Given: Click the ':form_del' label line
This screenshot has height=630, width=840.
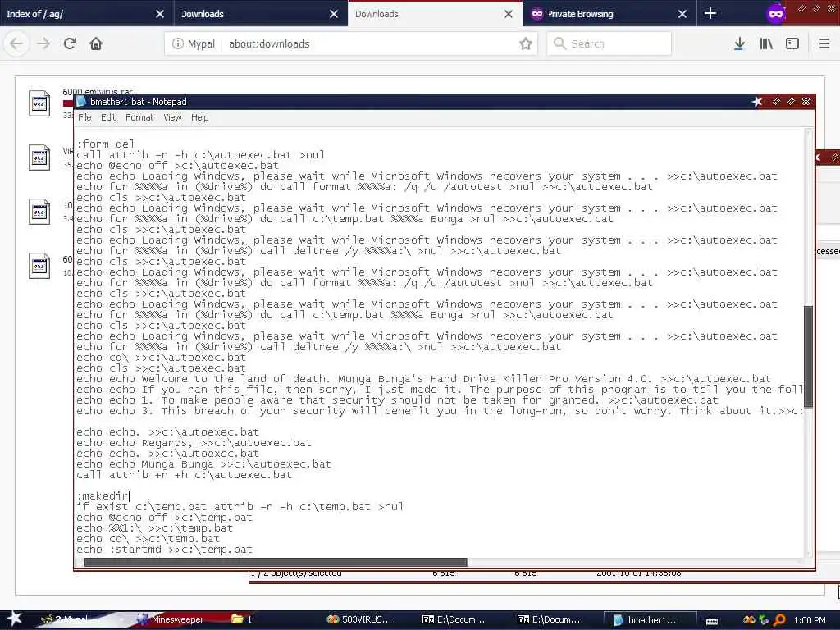Looking at the screenshot, I should (x=106, y=144).
